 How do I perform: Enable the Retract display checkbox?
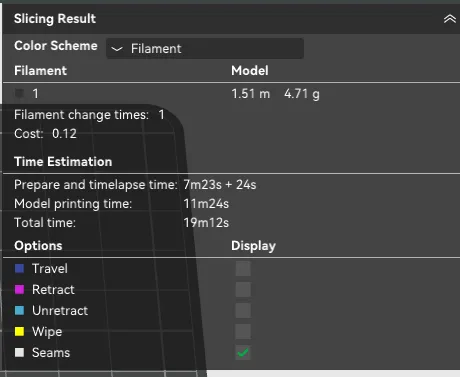[x=243, y=289]
